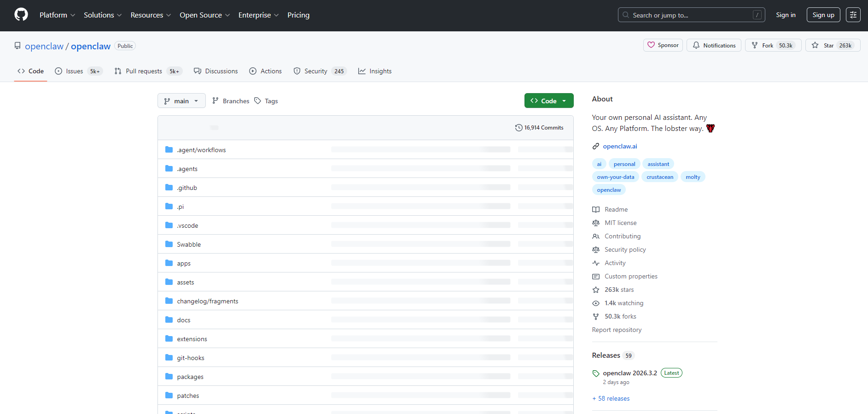The image size is (868, 414).
Task: Open the .github folder
Action: (187, 188)
